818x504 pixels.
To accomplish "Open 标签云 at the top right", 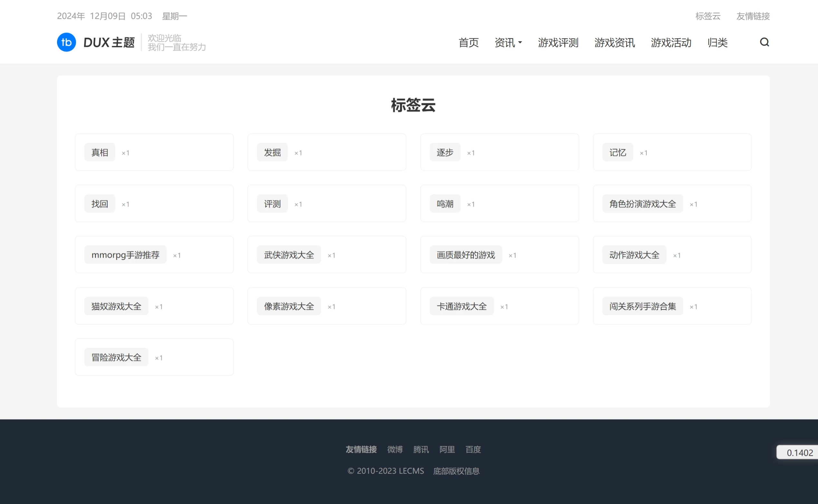I will 707,16.
